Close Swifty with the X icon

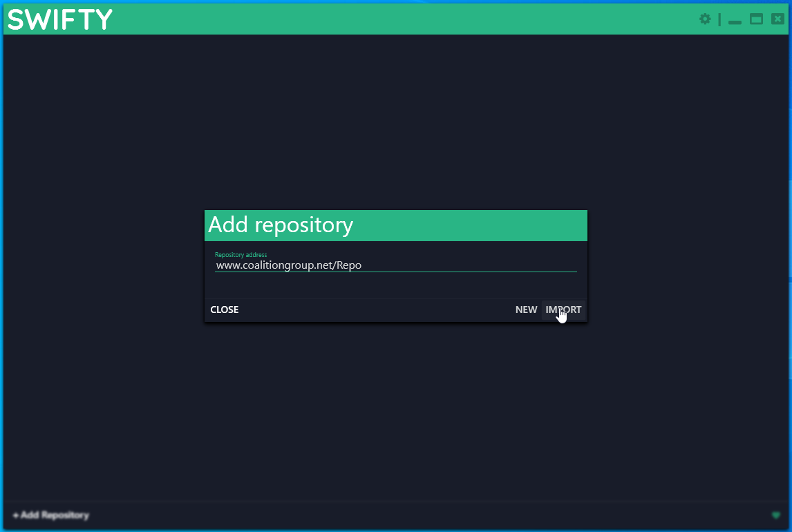(x=777, y=19)
